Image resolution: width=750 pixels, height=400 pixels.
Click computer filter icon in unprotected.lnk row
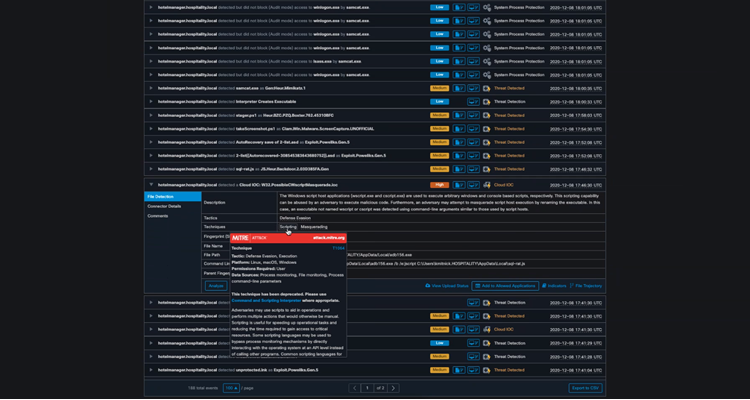[474, 370]
